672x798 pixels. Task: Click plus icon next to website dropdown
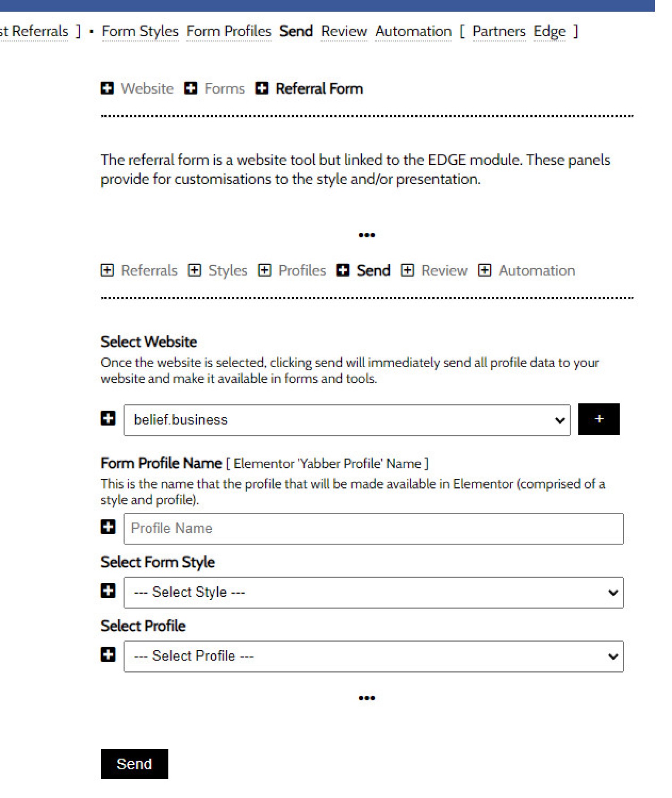tap(108, 418)
